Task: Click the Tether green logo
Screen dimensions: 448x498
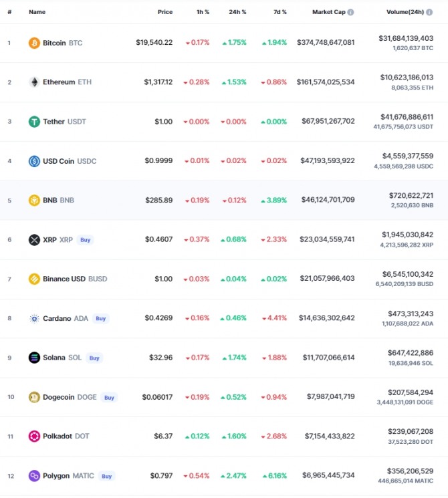Action: [x=34, y=122]
